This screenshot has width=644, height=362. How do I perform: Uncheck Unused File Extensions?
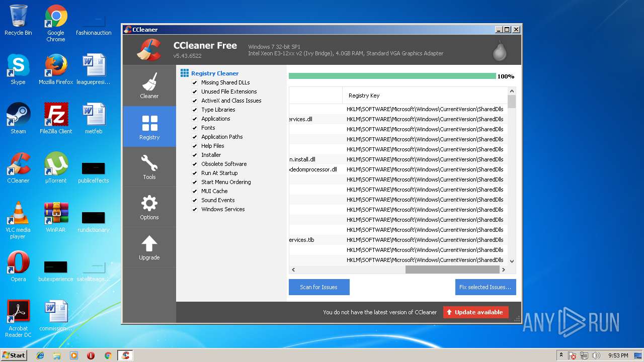pyautogui.click(x=195, y=92)
